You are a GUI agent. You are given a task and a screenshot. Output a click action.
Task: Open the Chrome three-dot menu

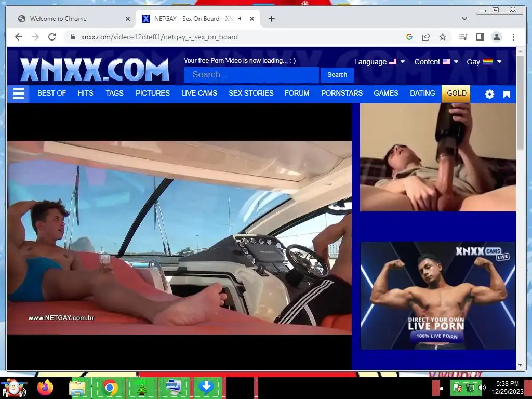(x=513, y=37)
